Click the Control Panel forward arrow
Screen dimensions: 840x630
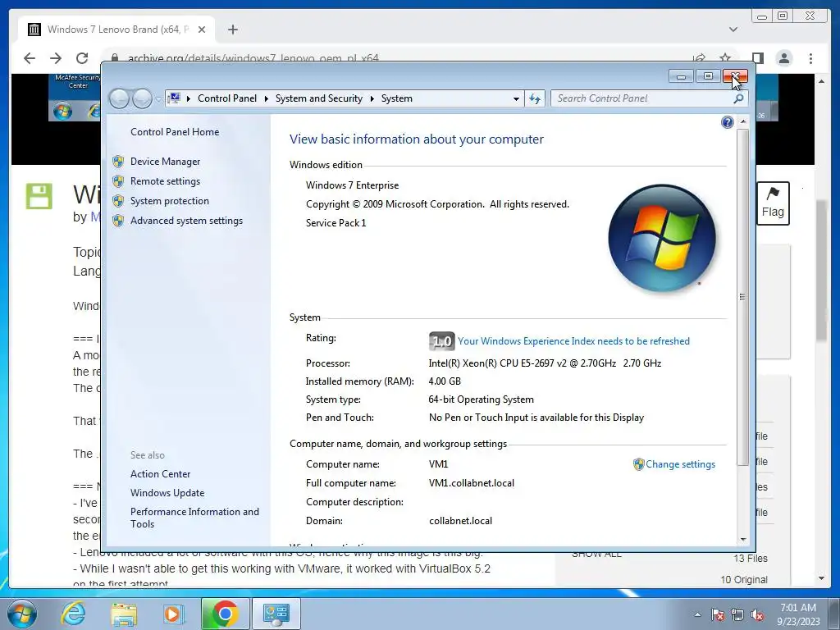142,98
